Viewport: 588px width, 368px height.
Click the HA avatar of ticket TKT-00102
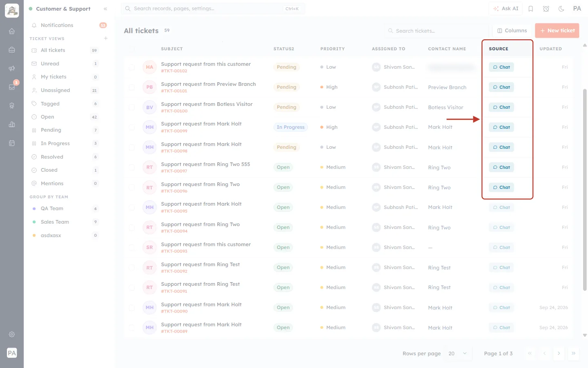coord(149,67)
